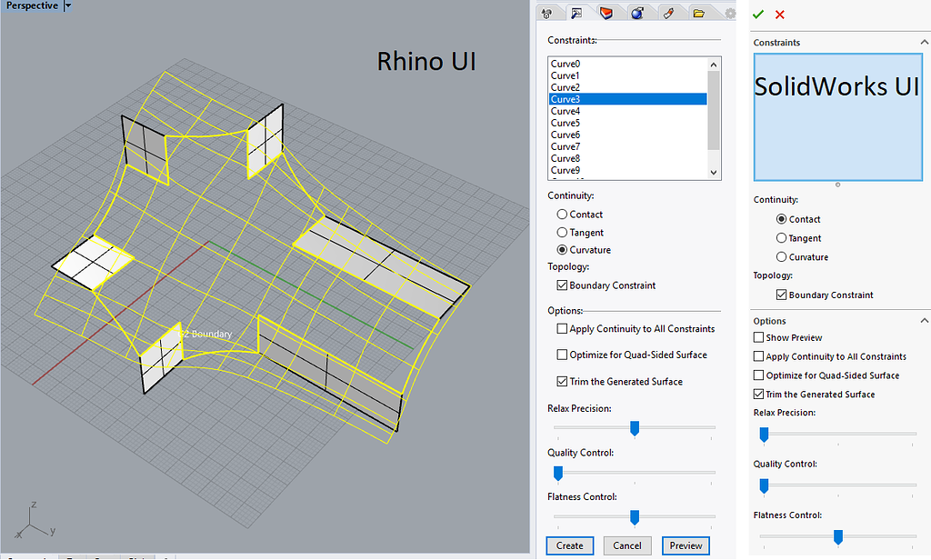Select Tangent continuity in Rhino panel
This screenshot has width=931, height=560.
tap(563, 233)
